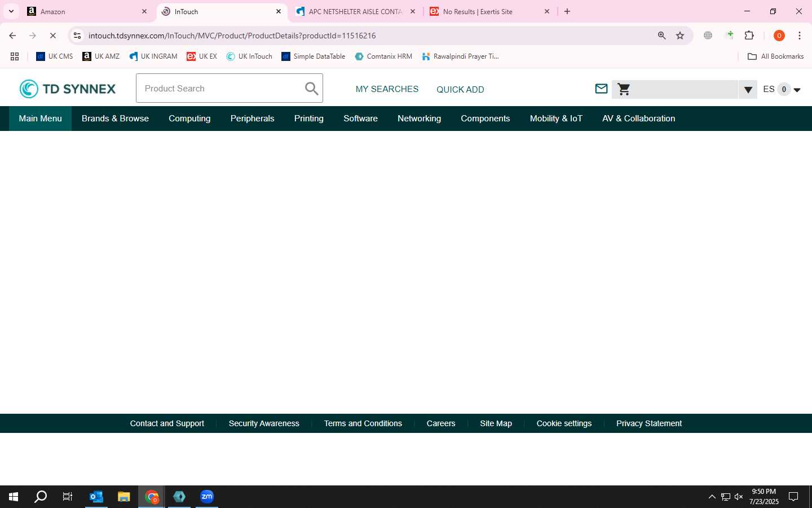Close the InTouch tab
Viewport: 812px width, 508px height.
click(279, 11)
